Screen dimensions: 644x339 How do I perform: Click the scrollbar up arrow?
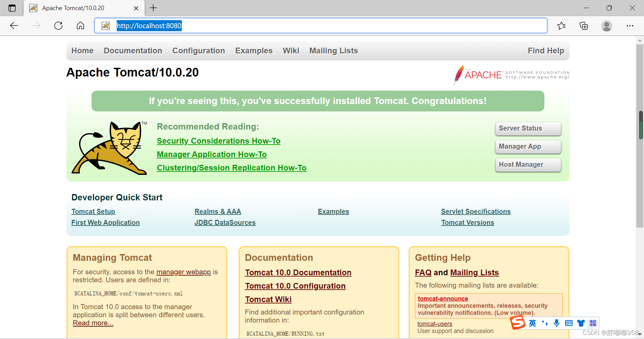coord(640,40)
